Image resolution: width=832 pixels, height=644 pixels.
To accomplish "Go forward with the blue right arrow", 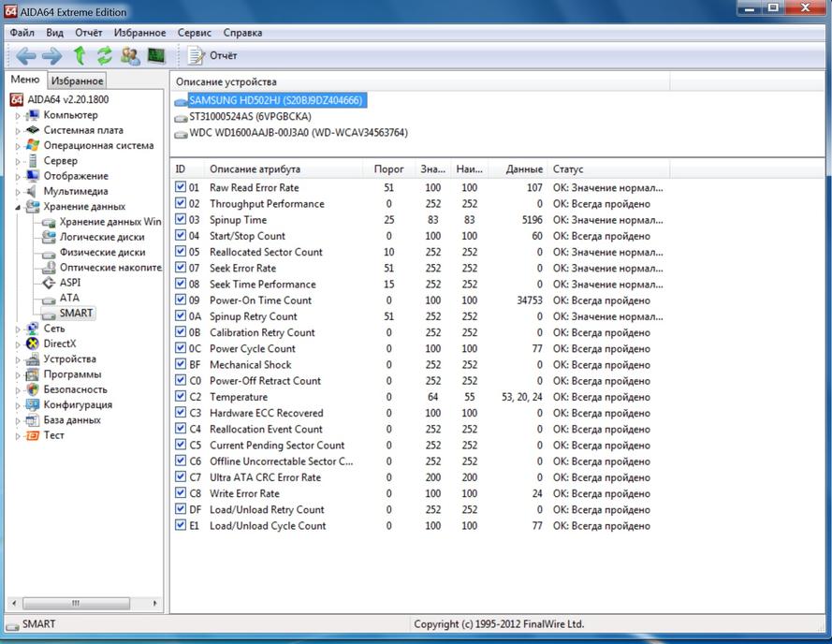I will click(x=52, y=56).
